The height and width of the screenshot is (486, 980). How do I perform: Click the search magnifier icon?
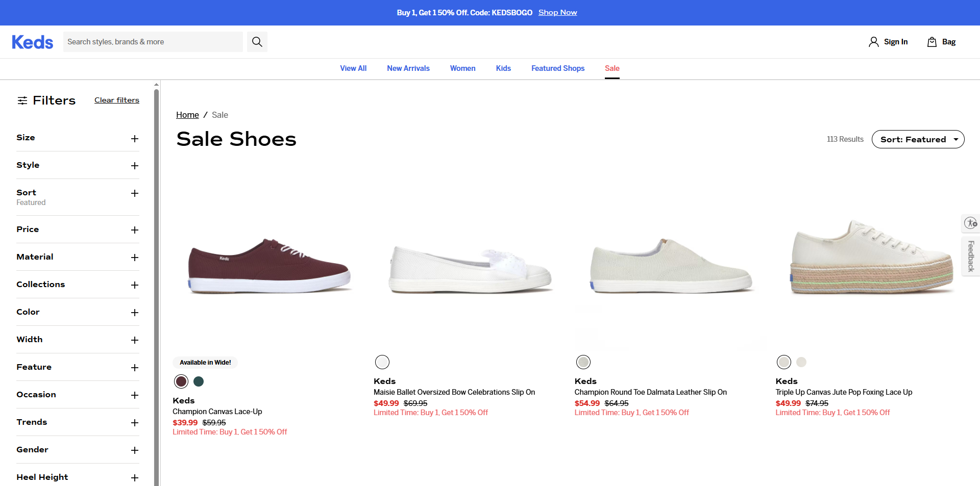point(257,41)
